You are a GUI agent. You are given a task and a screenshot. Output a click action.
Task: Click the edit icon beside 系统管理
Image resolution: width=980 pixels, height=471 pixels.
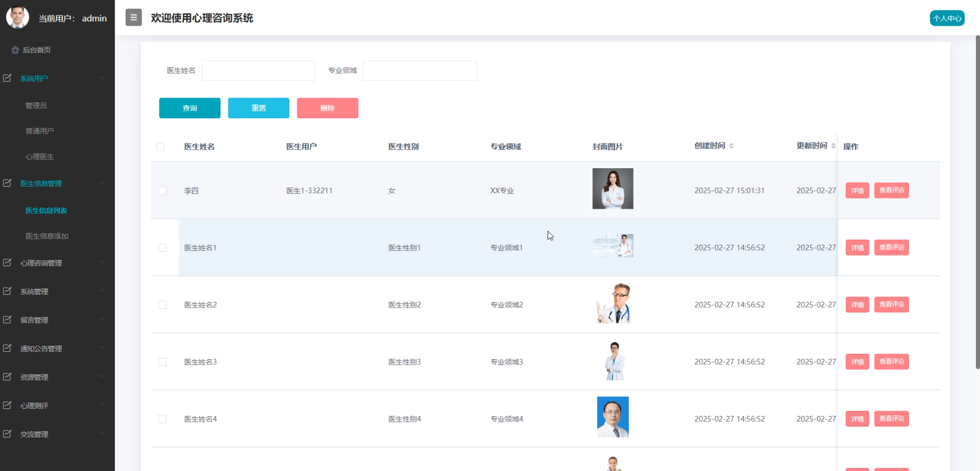coord(7,291)
